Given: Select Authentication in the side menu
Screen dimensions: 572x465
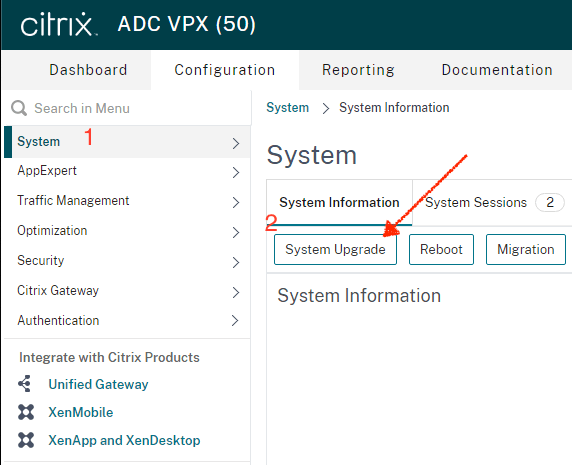Looking at the screenshot, I should pyautogui.click(x=127, y=321).
